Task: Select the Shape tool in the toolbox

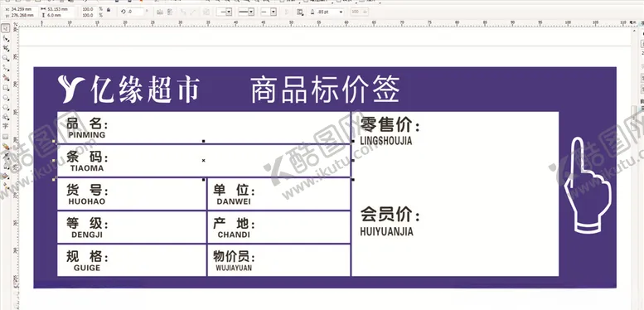Action: (6, 38)
